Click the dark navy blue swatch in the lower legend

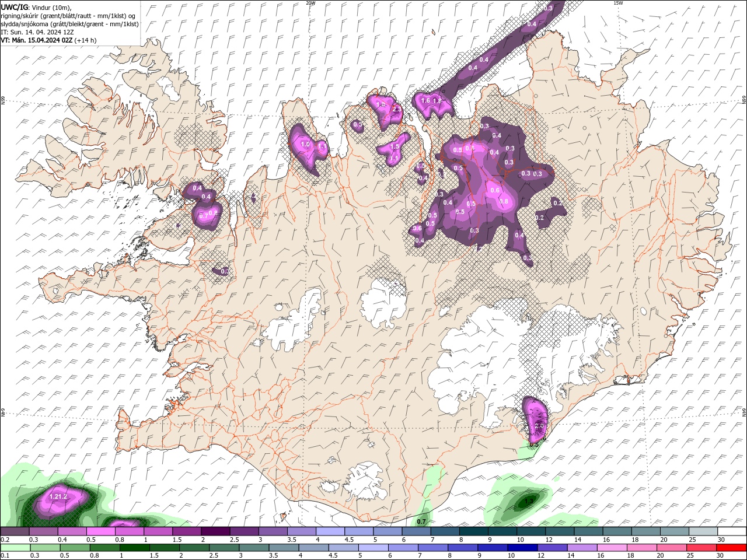pos(522,548)
